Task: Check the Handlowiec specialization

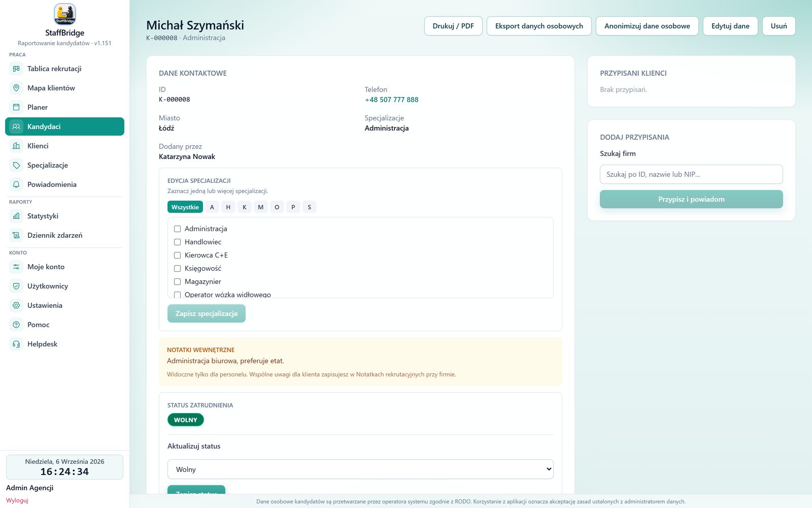Action: click(177, 242)
